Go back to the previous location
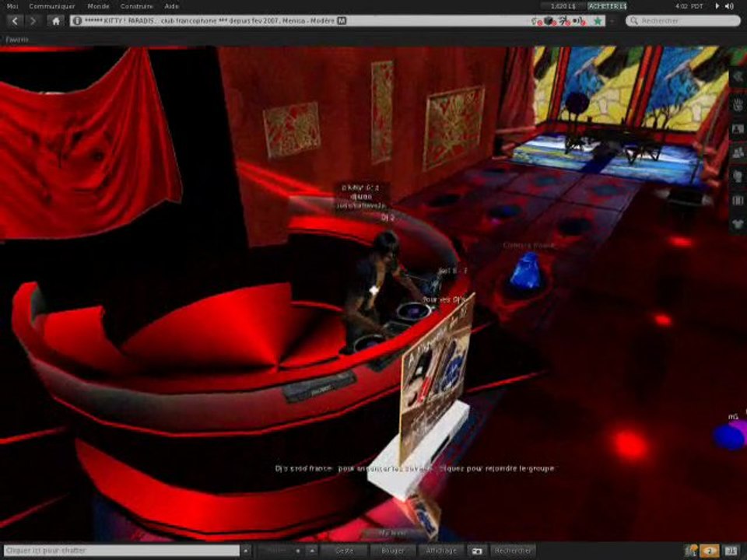The width and height of the screenshot is (747, 560). pos(16,21)
